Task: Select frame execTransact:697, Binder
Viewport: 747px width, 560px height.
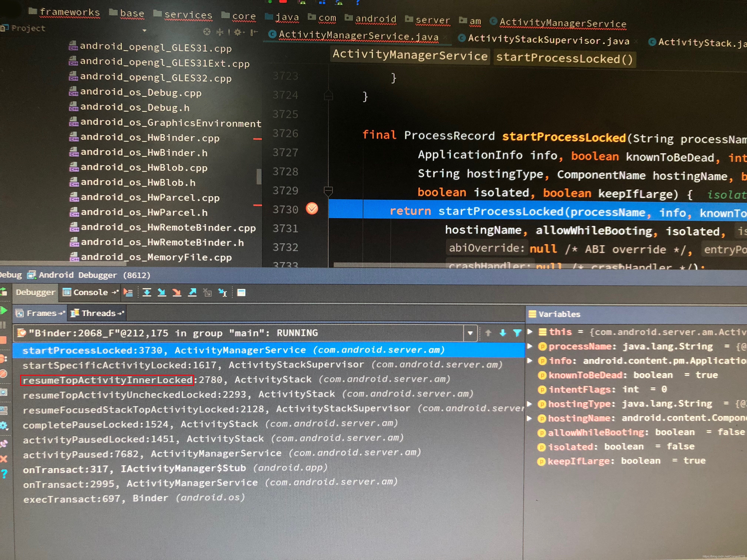Action: 268,498
